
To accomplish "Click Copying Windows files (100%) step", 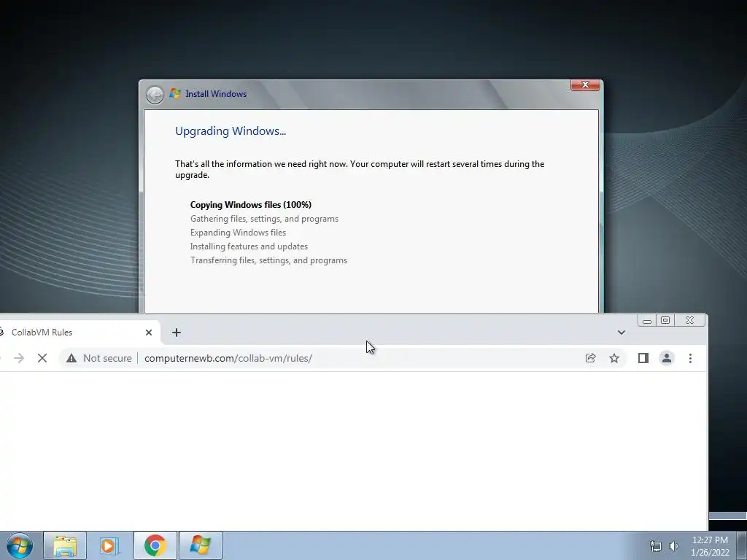I will pos(251,205).
